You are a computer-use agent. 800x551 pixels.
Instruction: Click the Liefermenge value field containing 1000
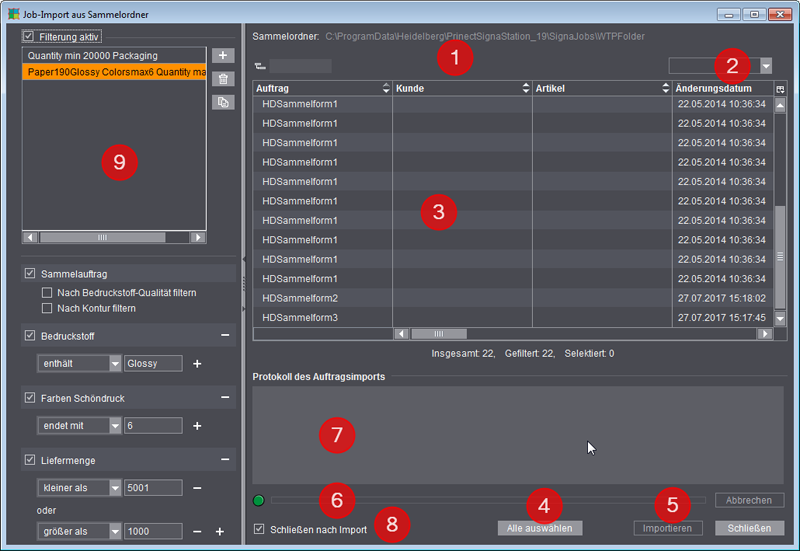pyautogui.click(x=153, y=532)
